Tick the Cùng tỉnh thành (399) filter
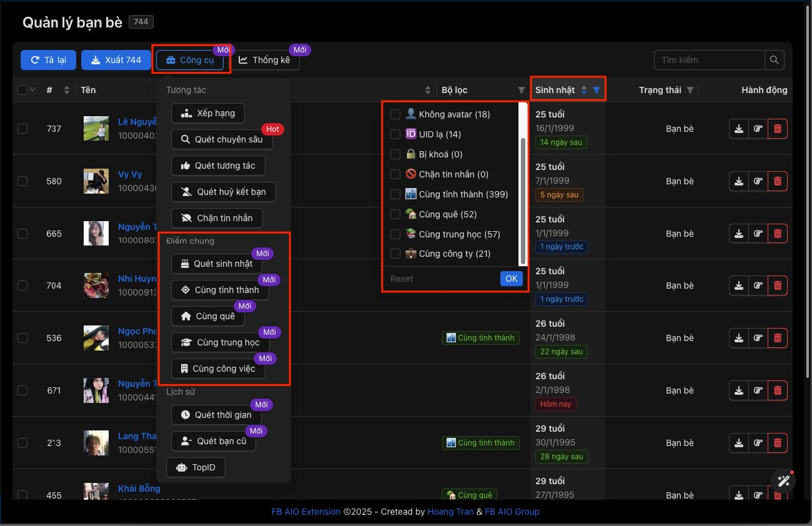 pos(395,194)
